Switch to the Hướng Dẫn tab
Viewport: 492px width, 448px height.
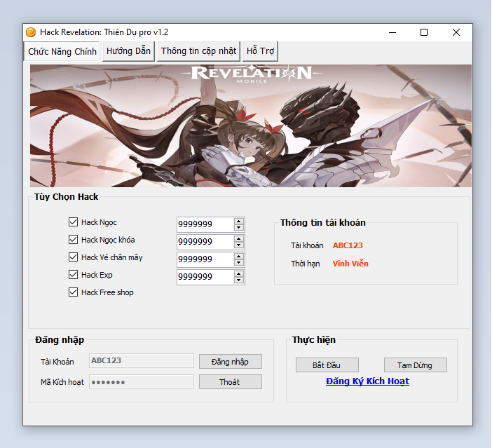[x=128, y=51]
